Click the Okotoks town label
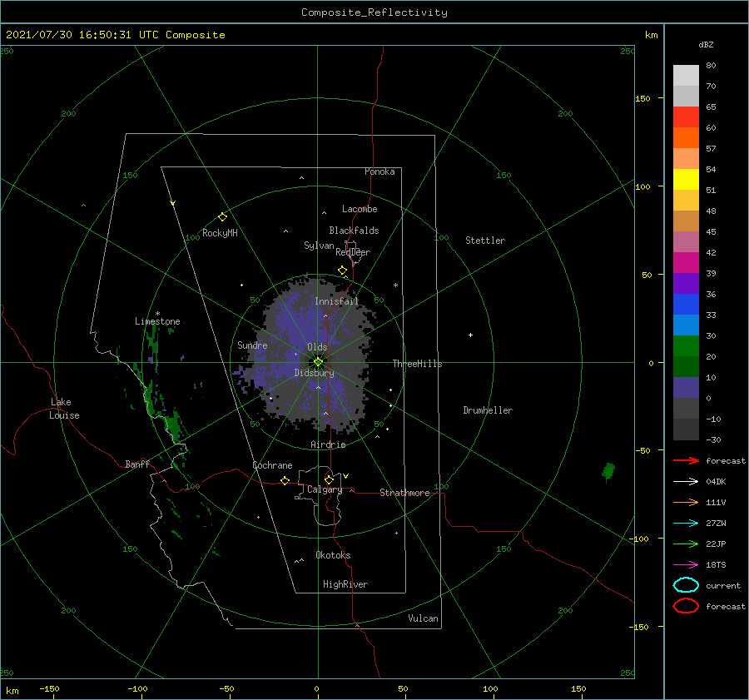 coord(333,555)
